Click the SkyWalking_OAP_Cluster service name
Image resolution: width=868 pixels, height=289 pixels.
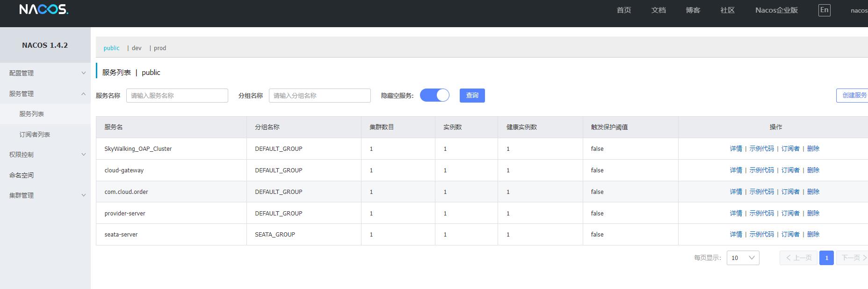click(x=138, y=149)
